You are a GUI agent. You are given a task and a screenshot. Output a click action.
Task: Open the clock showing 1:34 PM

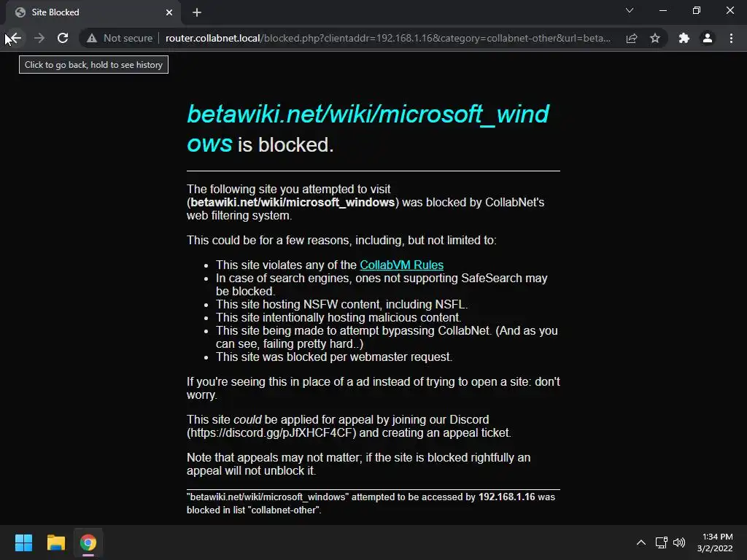715,542
